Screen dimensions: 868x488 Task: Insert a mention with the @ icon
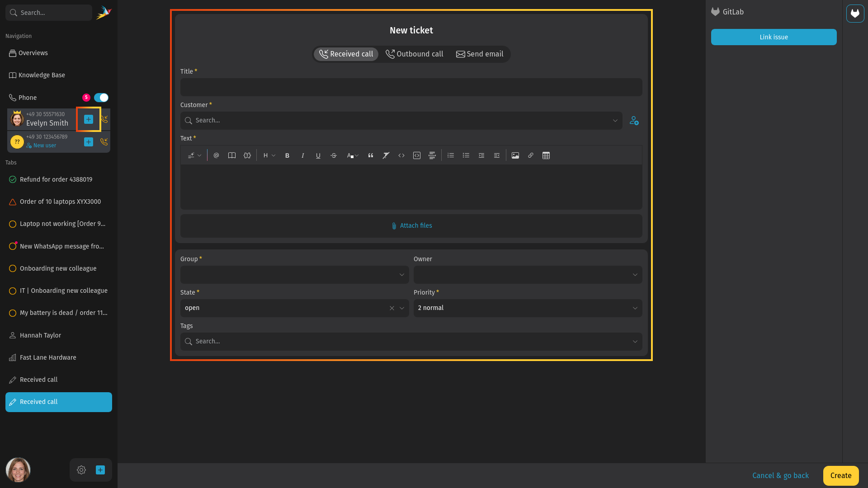tap(216, 155)
